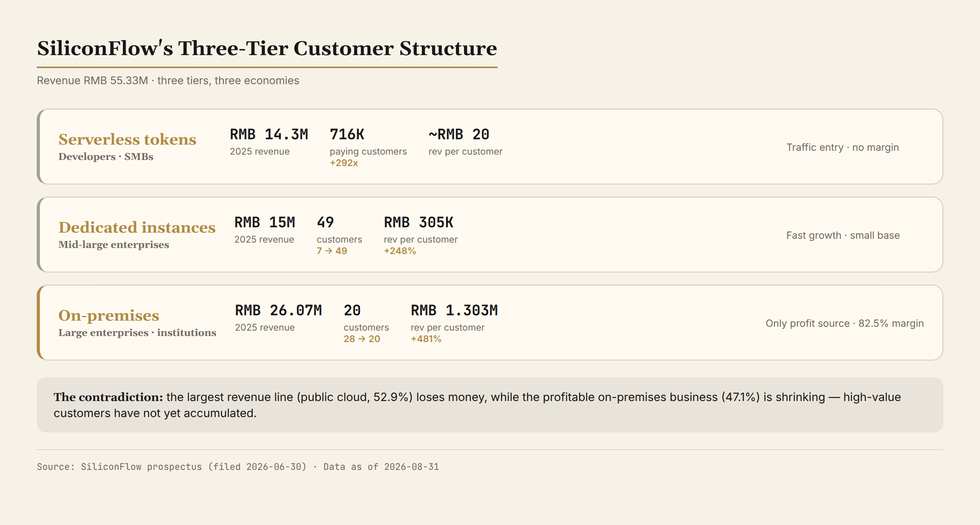
Task: Click the title SiliconFlow's Three-Tier Customer Structure
Action: click(x=267, y=49)
